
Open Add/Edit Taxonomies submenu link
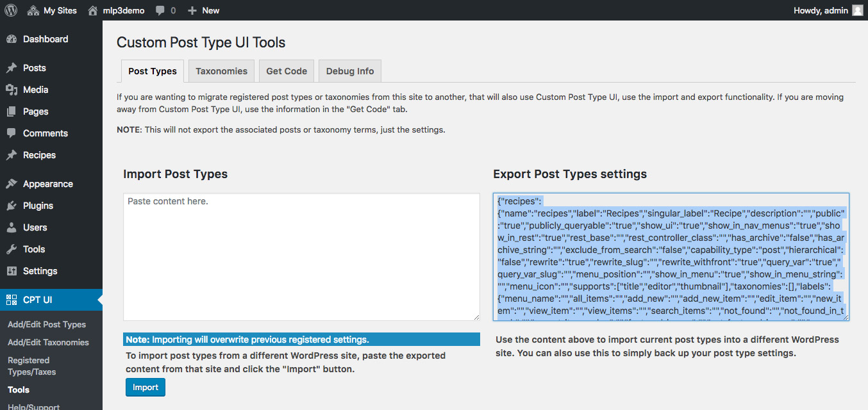pyautogui.click(x=48, y=342)
